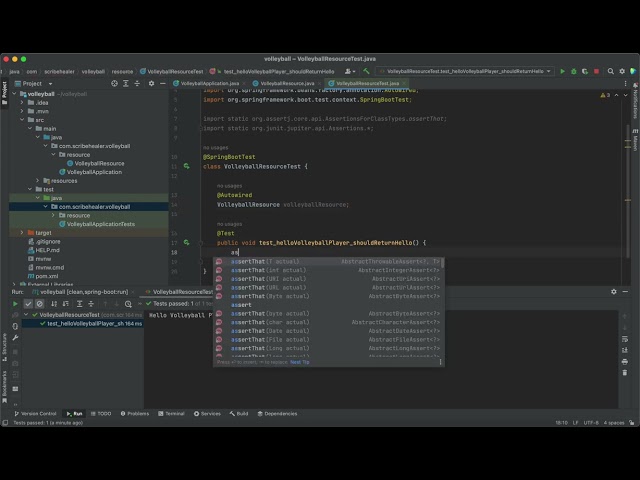Viewport: 640px width, 480px height.
Task: Open editor tabs more-options menu
Action: click(x=625, y=83)
